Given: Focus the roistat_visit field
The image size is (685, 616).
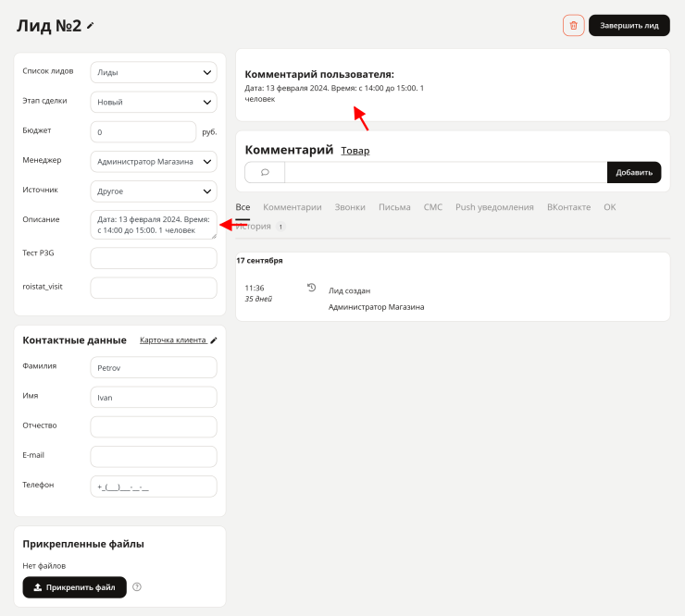Looking at the screenshot, I should coord(154,288).
